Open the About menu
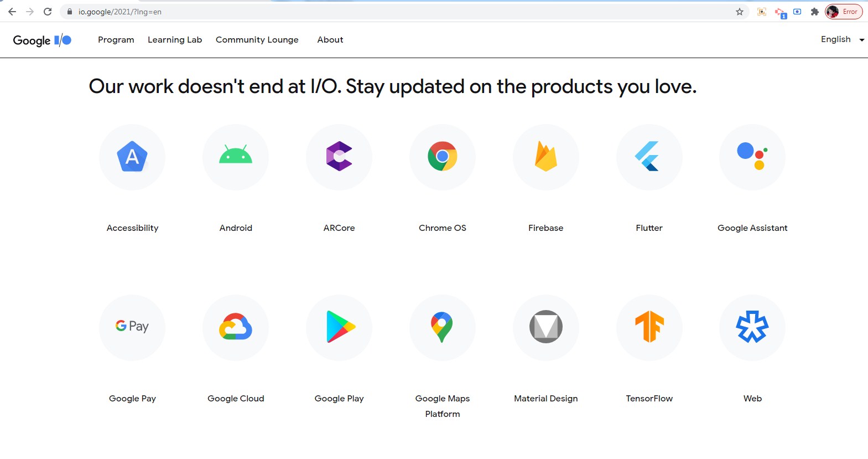The width and height of the screenshot is (868, 459). tap(330, 40)
